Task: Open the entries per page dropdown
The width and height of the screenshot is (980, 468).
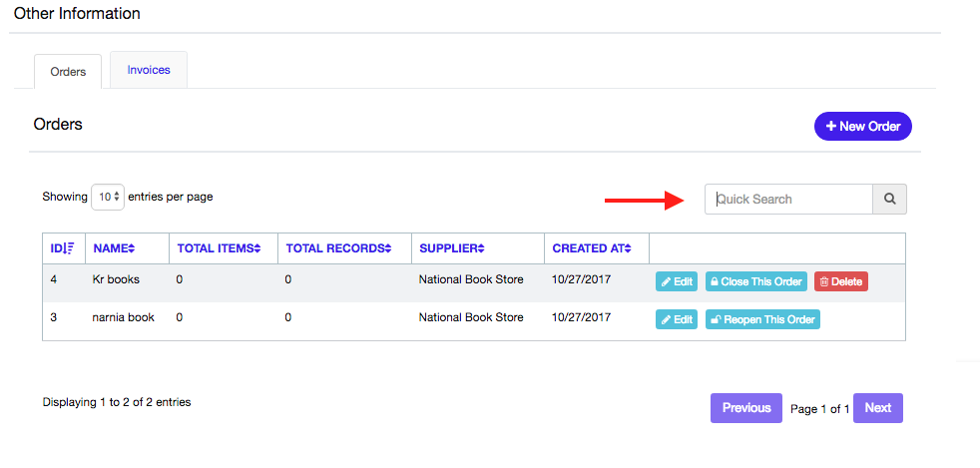Action: tap(108, 197)
